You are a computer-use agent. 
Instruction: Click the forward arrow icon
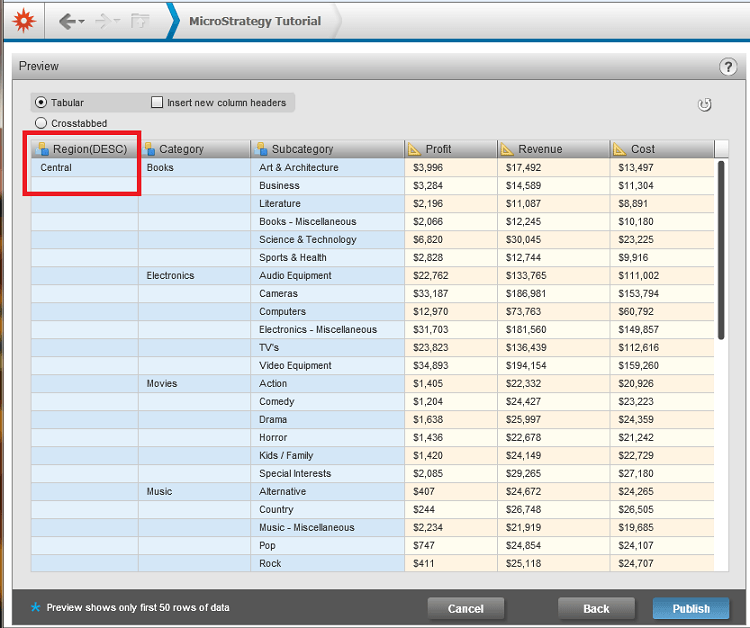pos(103,21)
